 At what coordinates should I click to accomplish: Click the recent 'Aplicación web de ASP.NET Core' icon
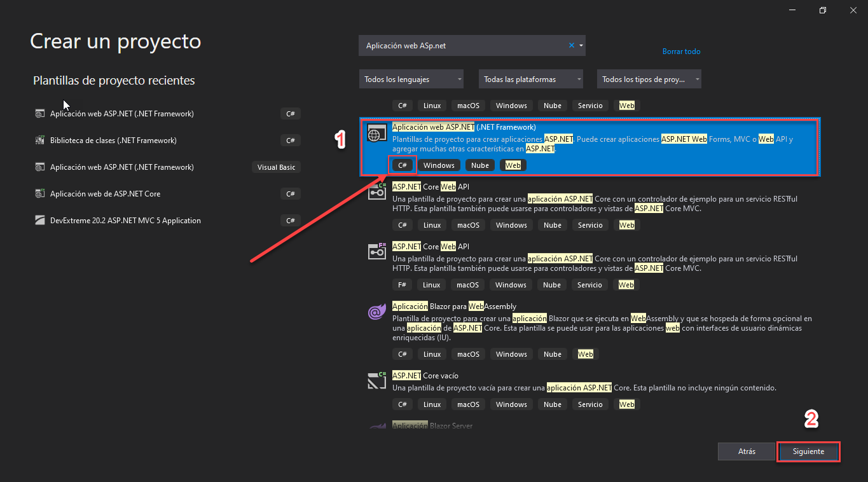click(39, 194)
